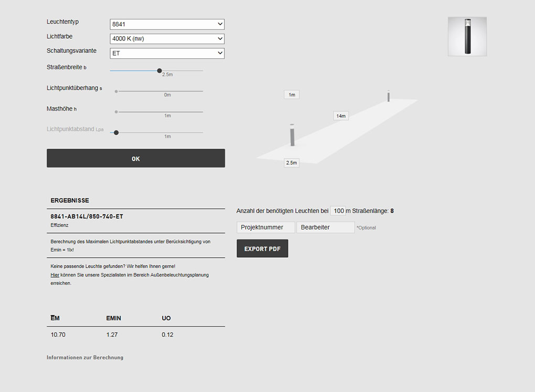Expand the Lichtfarbe dropdown set to 4000 K
The height and width of the screenshot is (392, 535).
(x=167, y=39)
